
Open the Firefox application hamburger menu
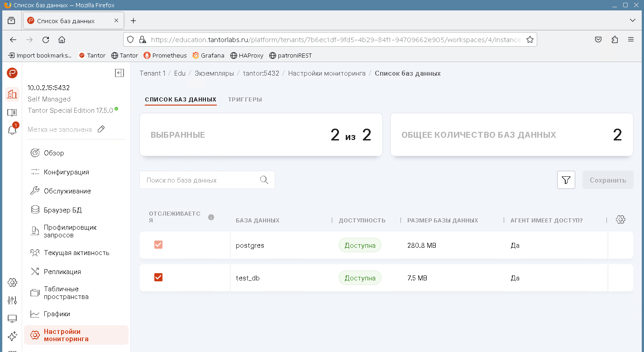[x=631, y=39]
